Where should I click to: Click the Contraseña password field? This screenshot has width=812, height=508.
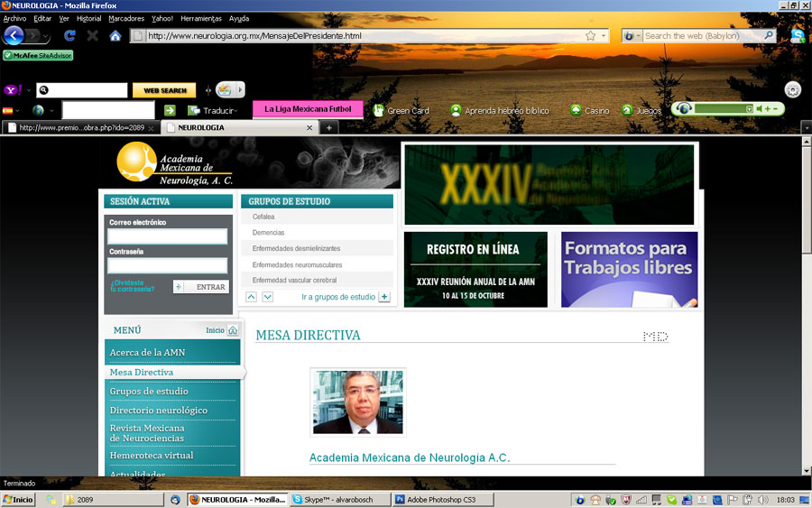pyautogui.click(x=167, y=265)
